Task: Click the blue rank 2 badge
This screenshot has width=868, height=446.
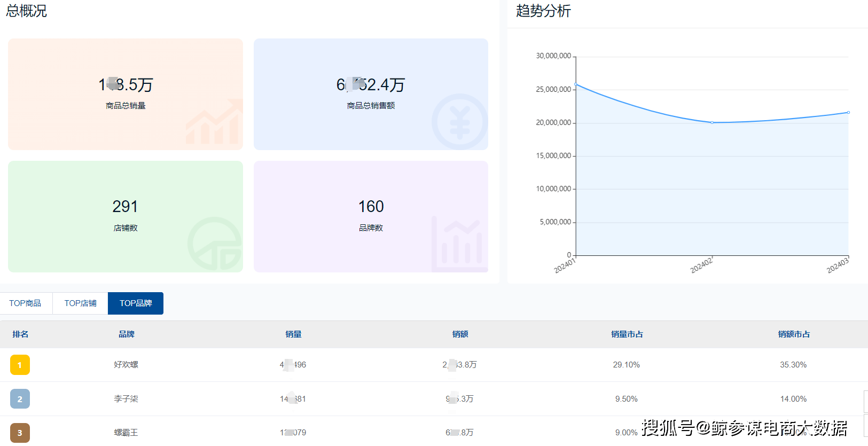Action: click(x=20, y=399)
